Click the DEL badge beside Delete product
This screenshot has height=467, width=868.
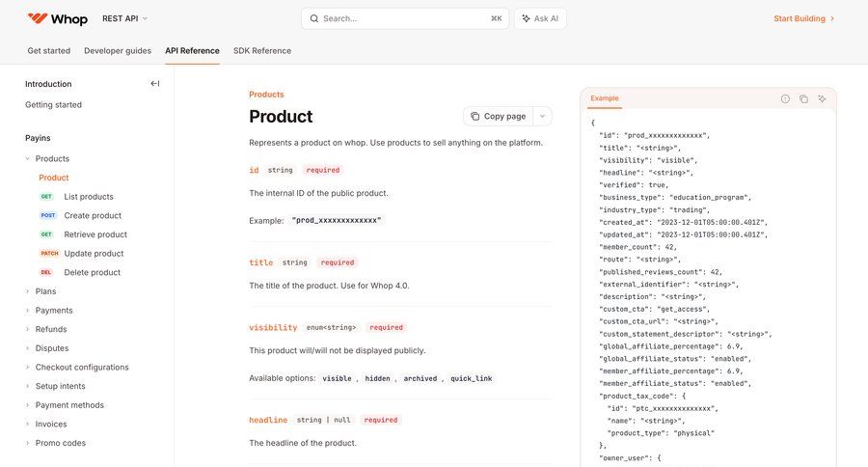pyautogui.click(x=46, y=272)
